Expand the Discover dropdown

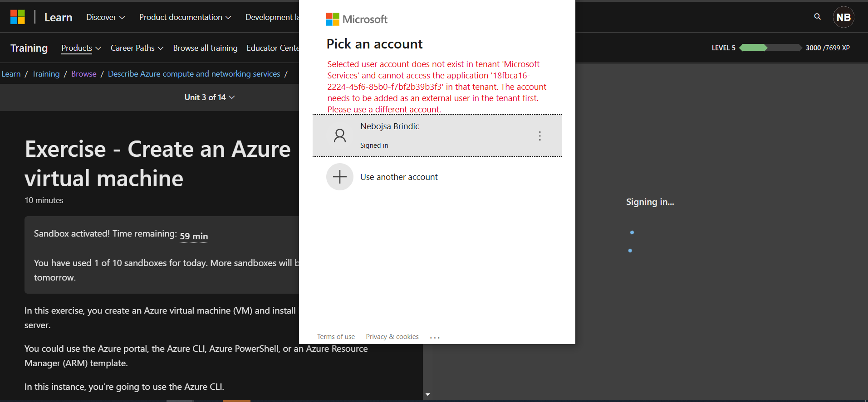[105, 17]
